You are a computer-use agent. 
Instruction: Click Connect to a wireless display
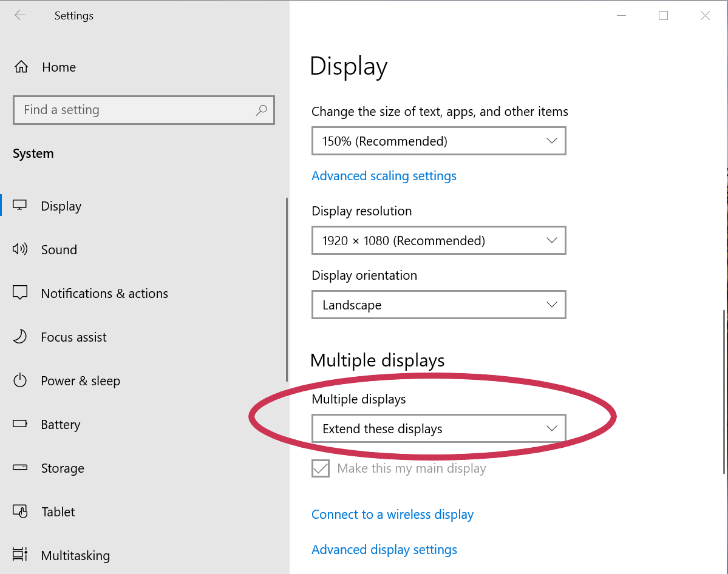click(x=392, y=515)
